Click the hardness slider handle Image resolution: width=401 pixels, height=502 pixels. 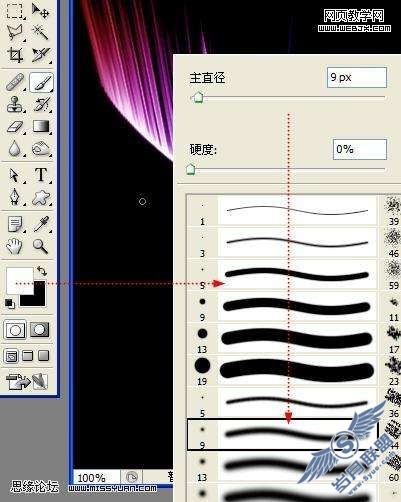(190, 169)
